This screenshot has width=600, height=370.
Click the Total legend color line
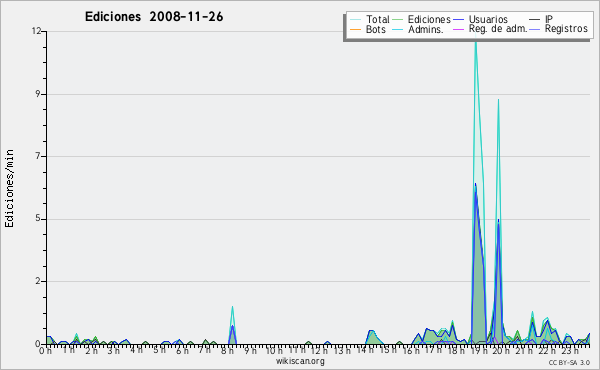click(x=355, y=20)
